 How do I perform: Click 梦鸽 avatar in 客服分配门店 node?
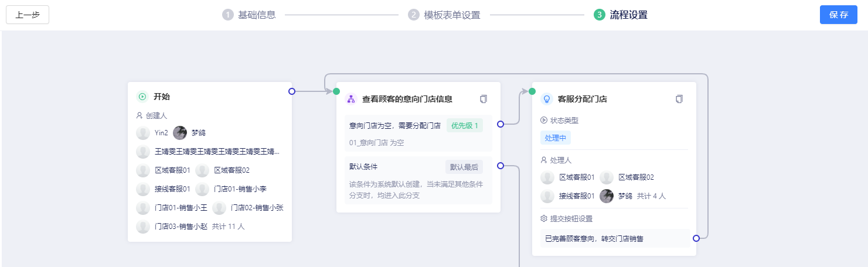(607, 196)
